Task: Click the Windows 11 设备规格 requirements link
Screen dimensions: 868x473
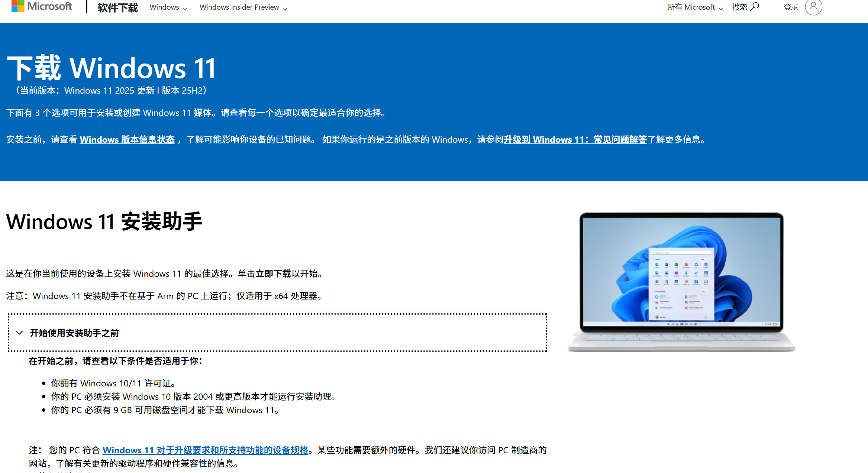Action: [206, 450]
